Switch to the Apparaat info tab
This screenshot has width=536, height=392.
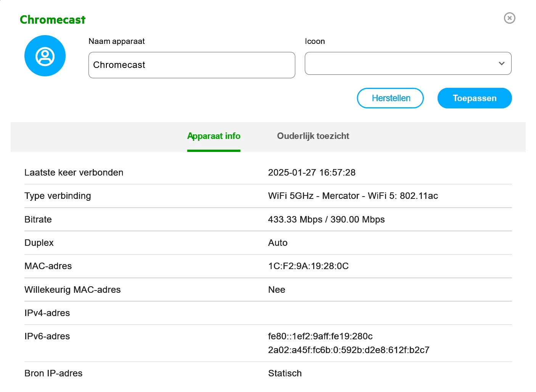point(214,136)
